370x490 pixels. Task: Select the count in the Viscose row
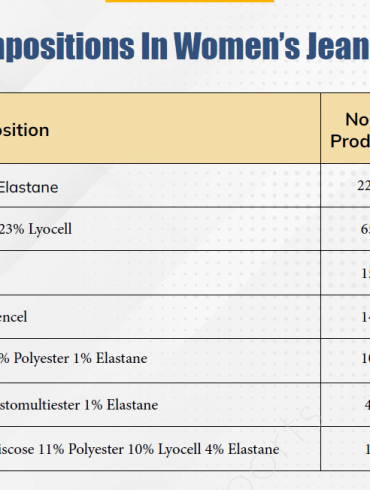(x=367, y=449)
